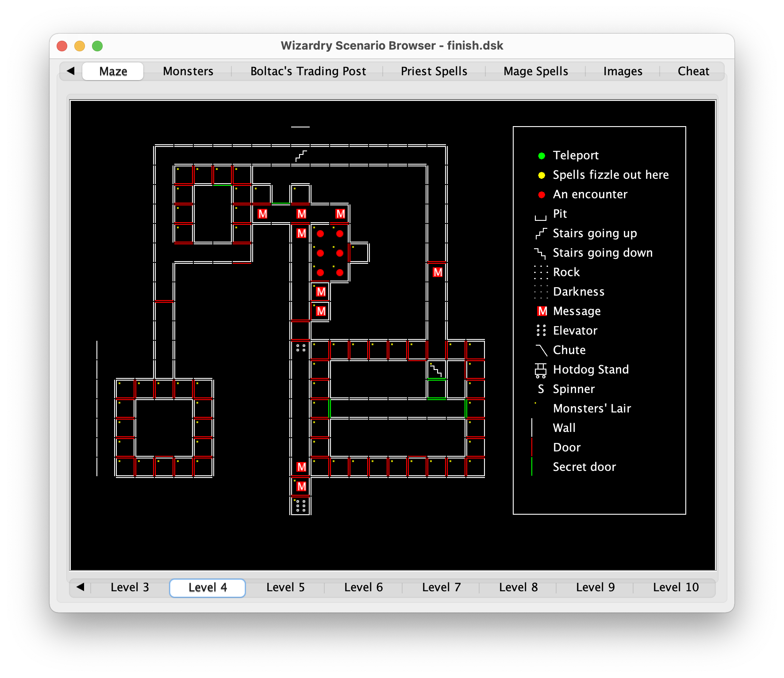Click the Door legend label
The width and height of the screenshot is (784, 678).
tap(566, 447)
